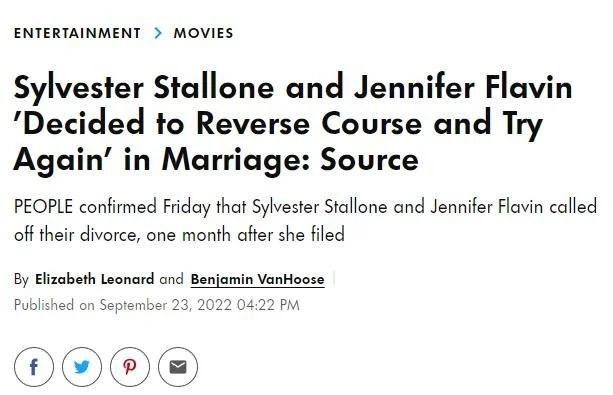Click 'Reverse Course' in the headline
This screenshot has height=395, width=613.
pos(309,124)
